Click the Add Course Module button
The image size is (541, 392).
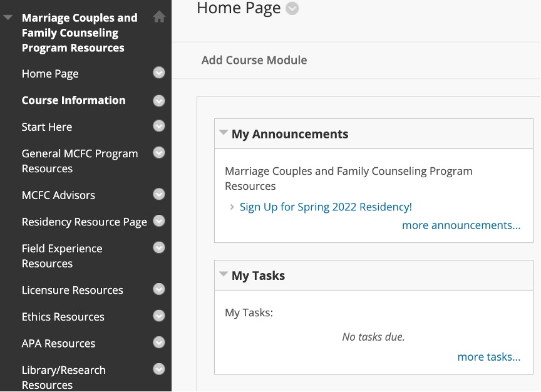[254, 60]
